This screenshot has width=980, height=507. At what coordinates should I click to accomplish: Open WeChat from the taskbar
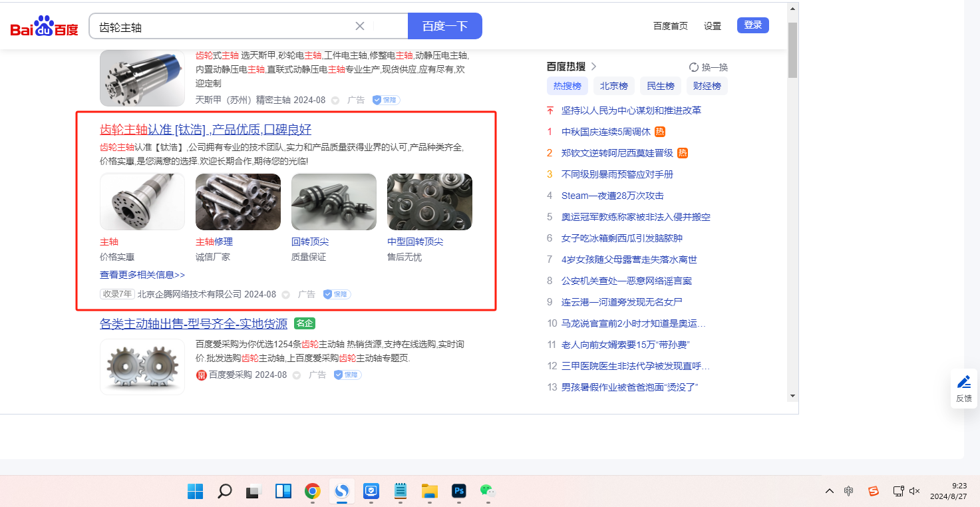pyautogui.click(x=488, y=491)
